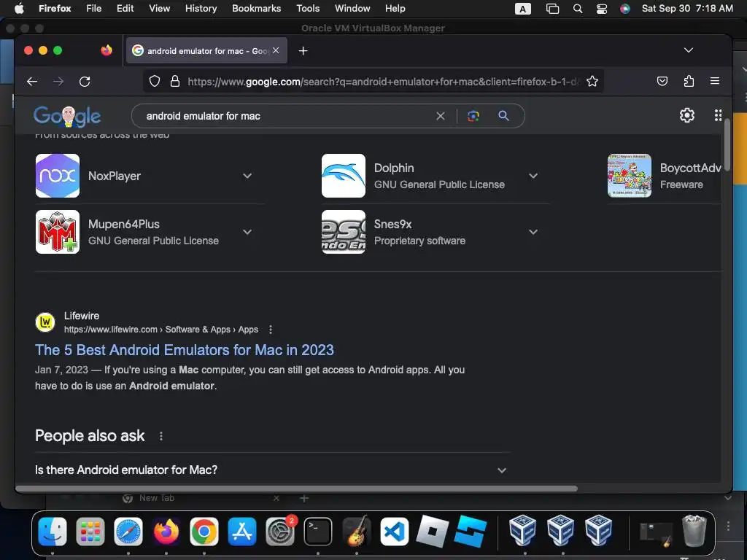The height and width of the screenshot is (560, 747).
Task: Click the lifewire.com breadcrumb URL
Action: pos(161,330)
